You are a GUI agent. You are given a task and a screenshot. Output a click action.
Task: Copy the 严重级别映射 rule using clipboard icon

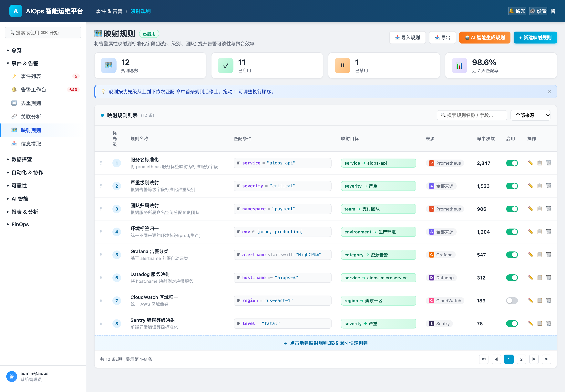(540, 186)
